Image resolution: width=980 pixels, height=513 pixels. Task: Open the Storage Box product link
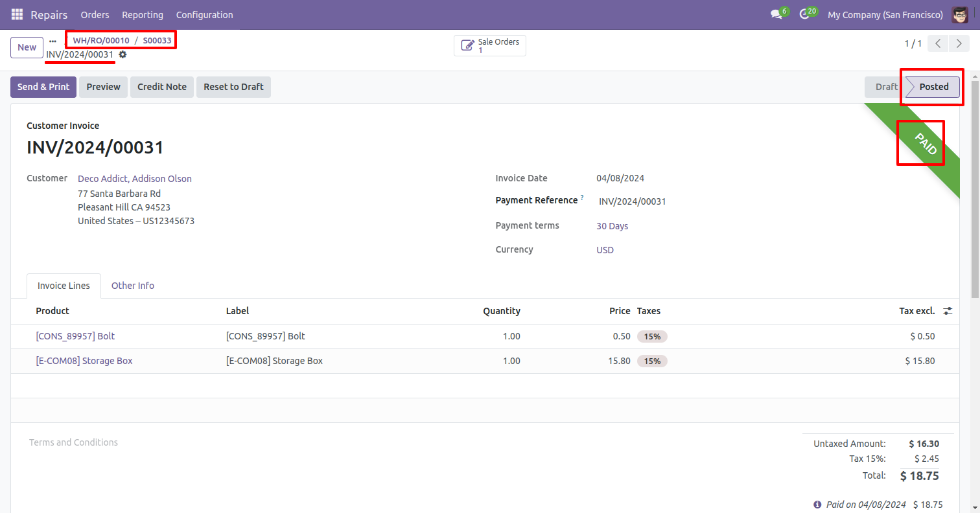84,361
